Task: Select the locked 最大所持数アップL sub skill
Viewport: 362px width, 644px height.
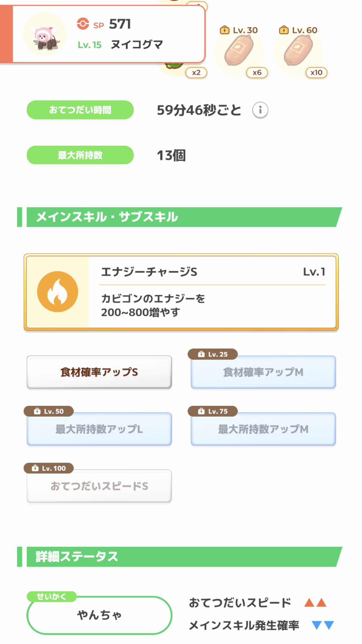Action: [x=99, y=429]
